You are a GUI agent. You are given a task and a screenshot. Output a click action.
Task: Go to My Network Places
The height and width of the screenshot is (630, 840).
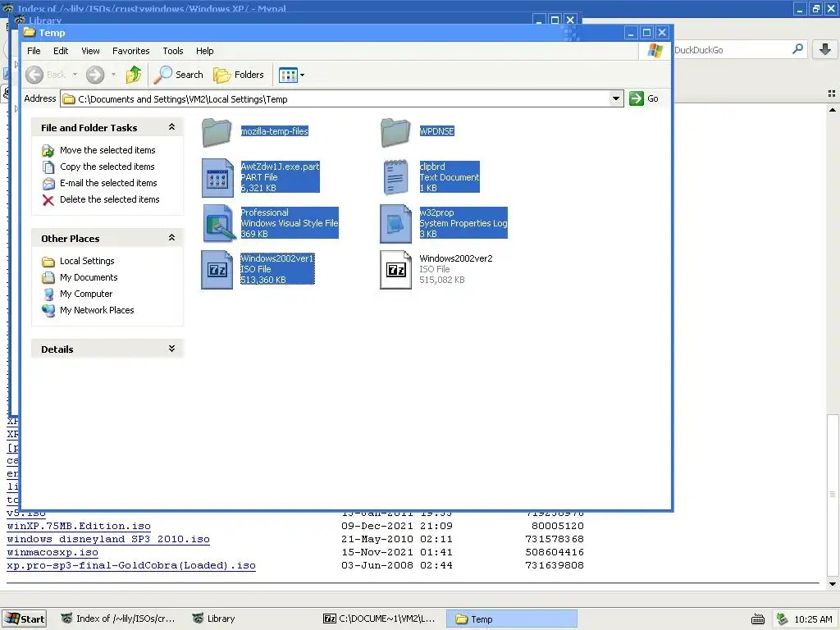(x=97, y=310)
